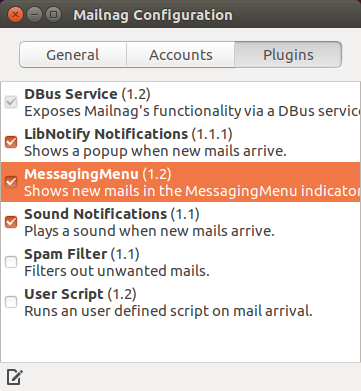Minimize the Mailnag Configuration window

coord(34,15)
